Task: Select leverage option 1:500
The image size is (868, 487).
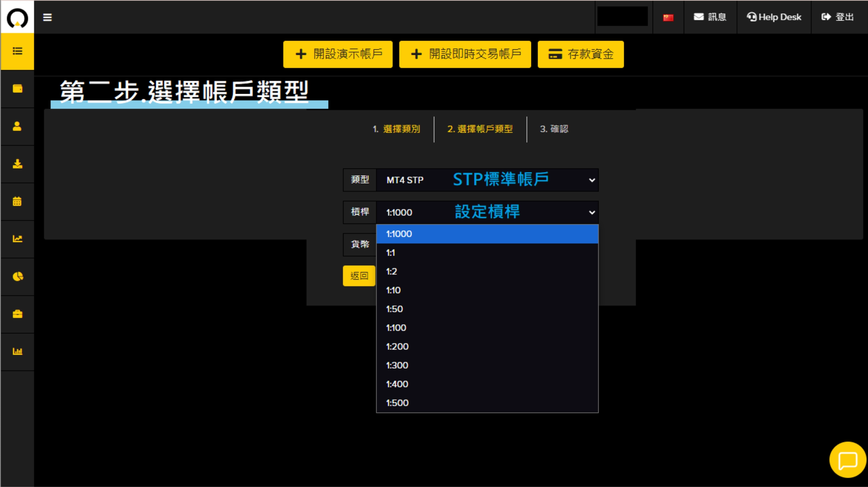Action: pos(487,403)
